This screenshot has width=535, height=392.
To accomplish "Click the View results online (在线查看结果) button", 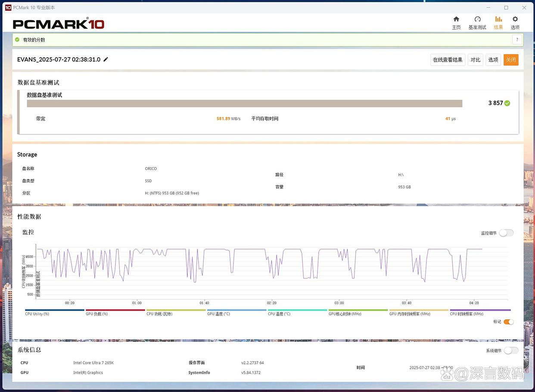I will (x=448, y=60).
